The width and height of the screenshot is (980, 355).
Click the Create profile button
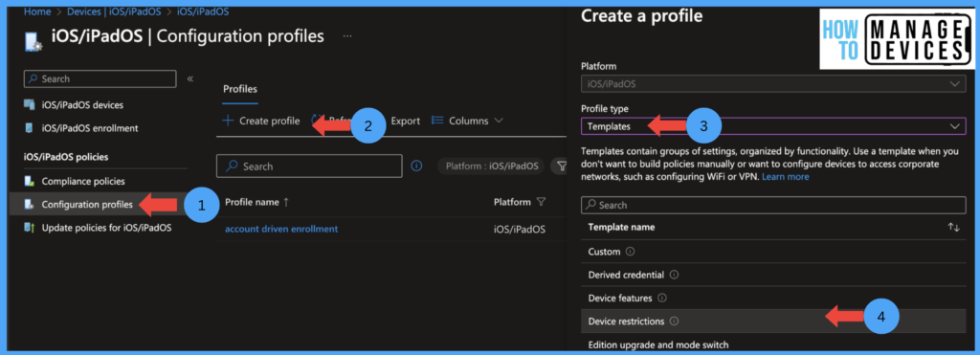click(261, 121)
